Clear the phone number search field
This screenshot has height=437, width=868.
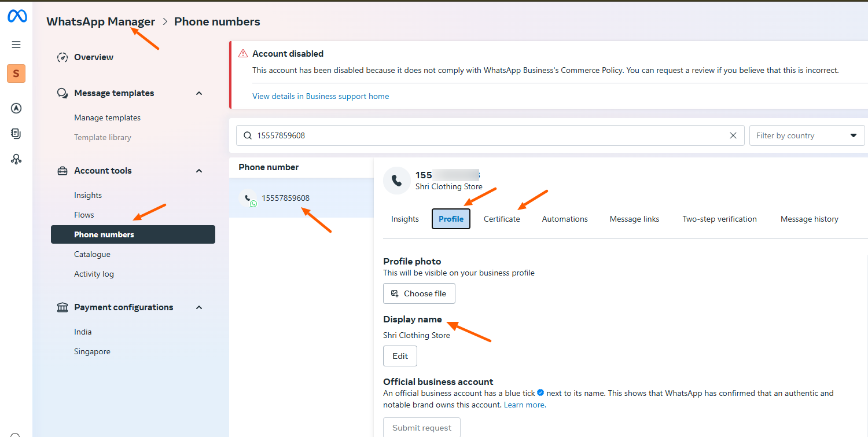coord(733,135)
